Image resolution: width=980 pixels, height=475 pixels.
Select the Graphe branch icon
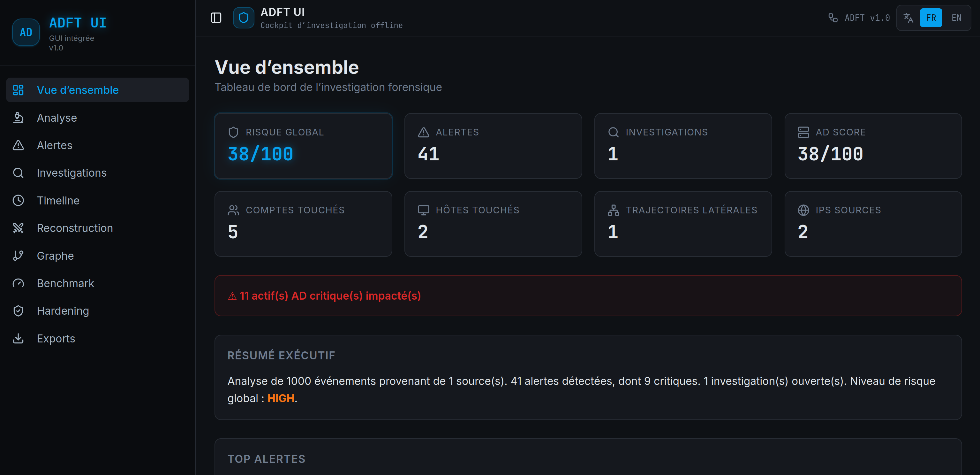coord(18,256)
